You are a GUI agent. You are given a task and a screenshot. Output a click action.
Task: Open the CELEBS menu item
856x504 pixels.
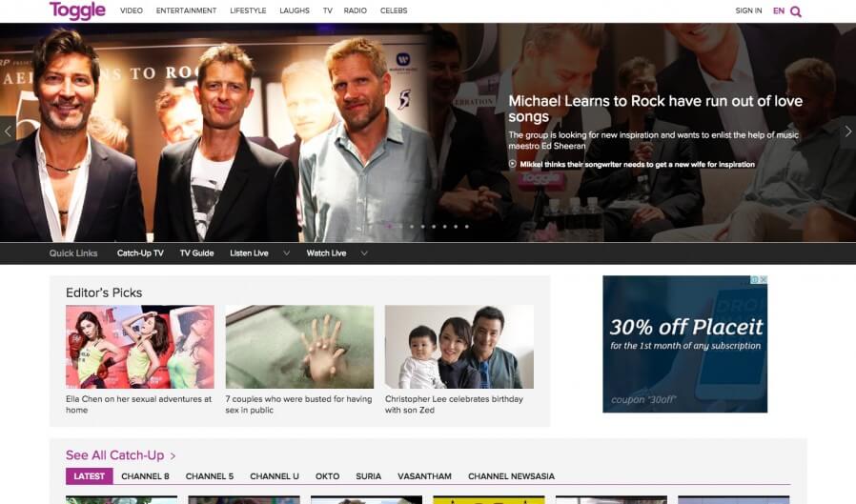point(394,10)
